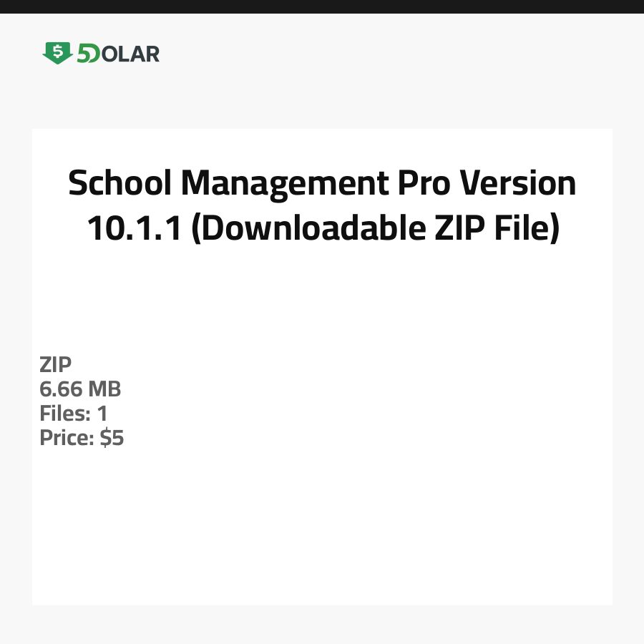Click the 10.1.1 version number
Viewport: 644px width, 644px height.
click(135, 228)
